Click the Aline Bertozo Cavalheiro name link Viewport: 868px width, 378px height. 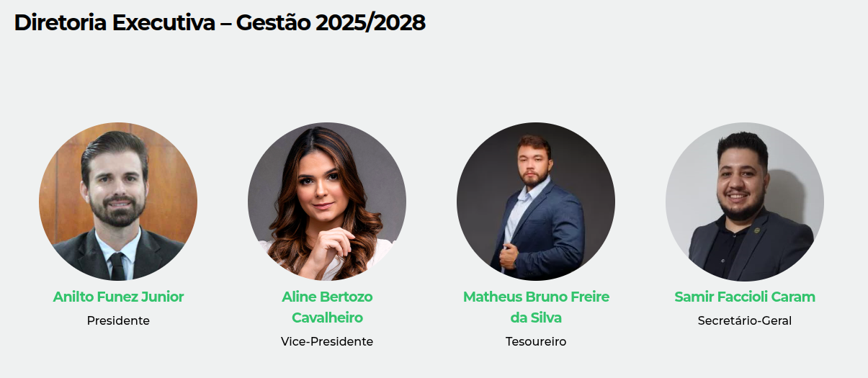pyautogui.click(x=327, y=307)
